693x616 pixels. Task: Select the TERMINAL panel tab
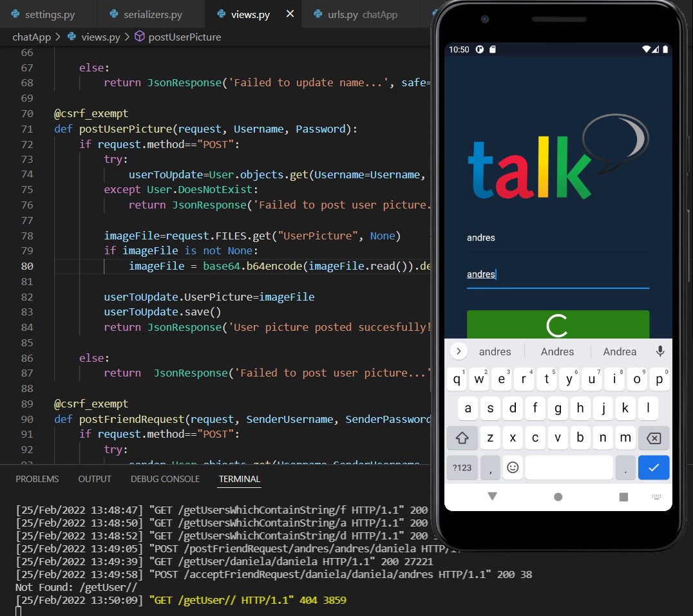click(239, 479)
